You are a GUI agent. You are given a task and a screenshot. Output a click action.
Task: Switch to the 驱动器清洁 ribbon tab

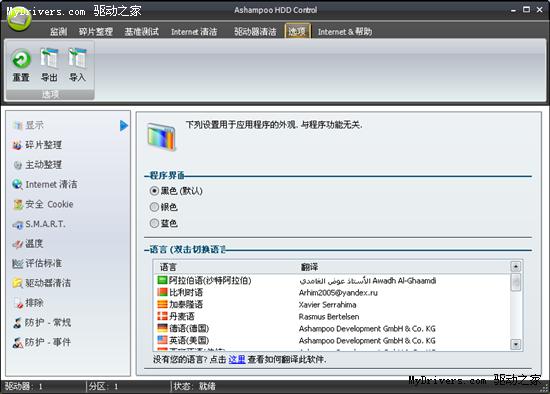[255, 32]
